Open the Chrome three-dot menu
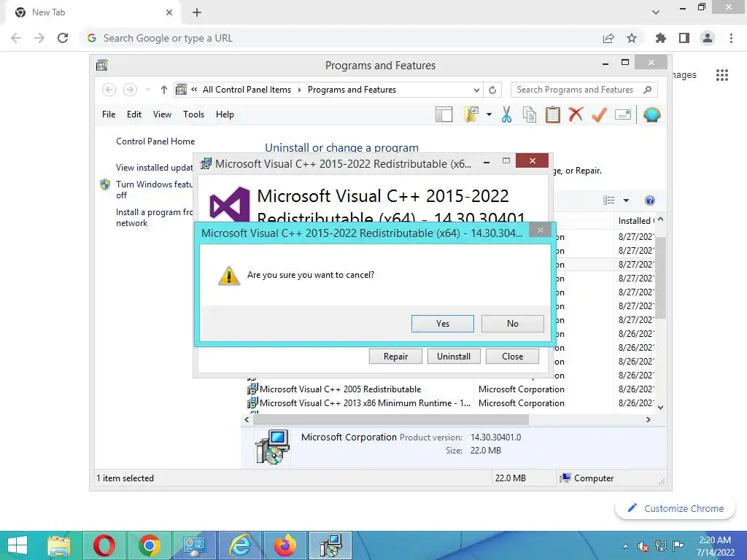The image size is (747, 560). point(731,38)
